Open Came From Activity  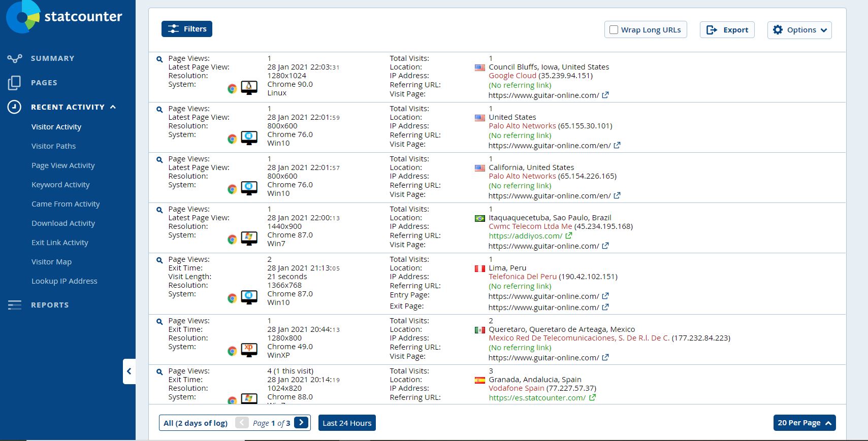point(66,204)
